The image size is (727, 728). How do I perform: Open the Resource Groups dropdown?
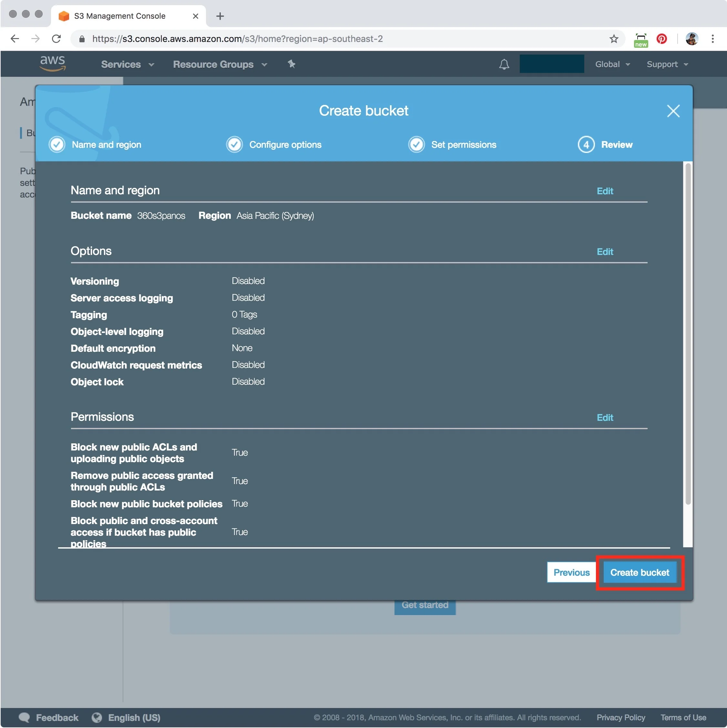(x=220, y=65)
